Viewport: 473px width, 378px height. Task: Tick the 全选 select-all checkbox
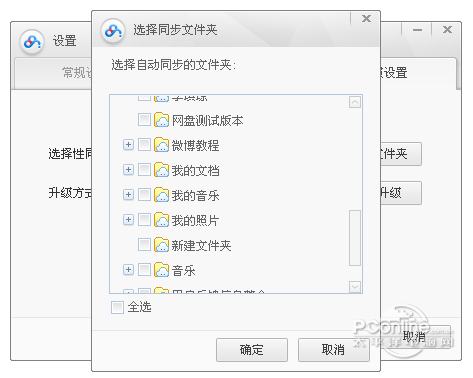(117, 307)
